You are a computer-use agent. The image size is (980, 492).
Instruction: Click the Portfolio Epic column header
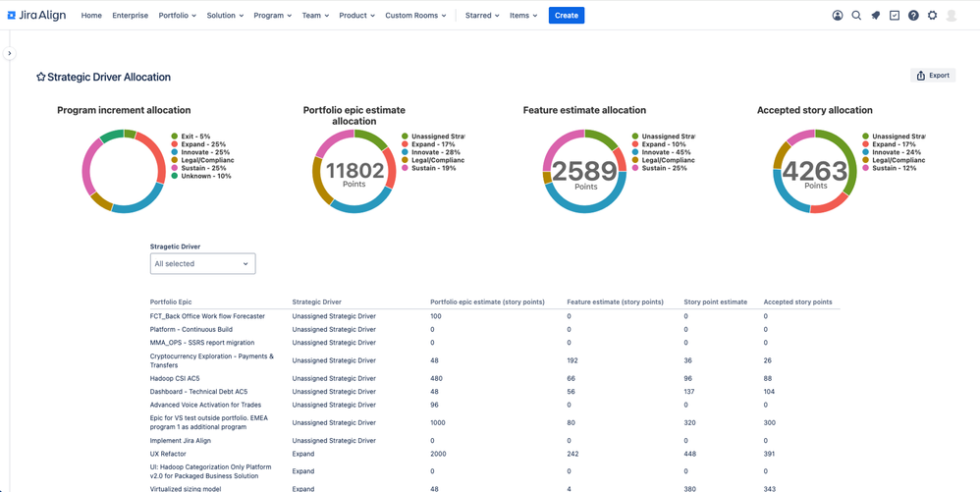(171, 301)
